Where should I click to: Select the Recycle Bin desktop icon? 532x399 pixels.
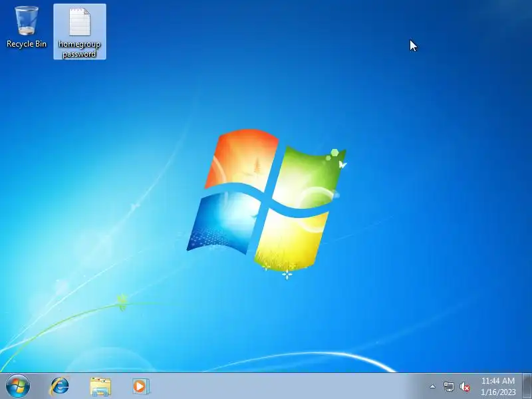[26, 27]
